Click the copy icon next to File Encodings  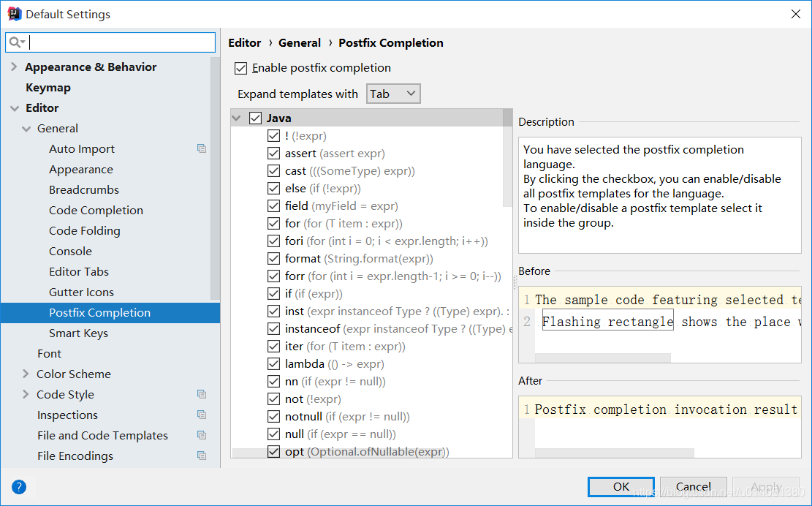[202, 456]
